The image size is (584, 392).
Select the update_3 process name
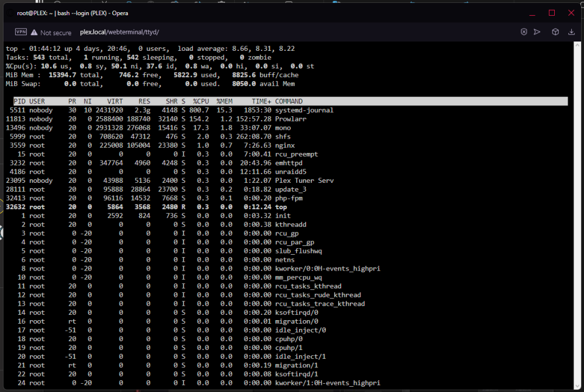tap(290, 189)
